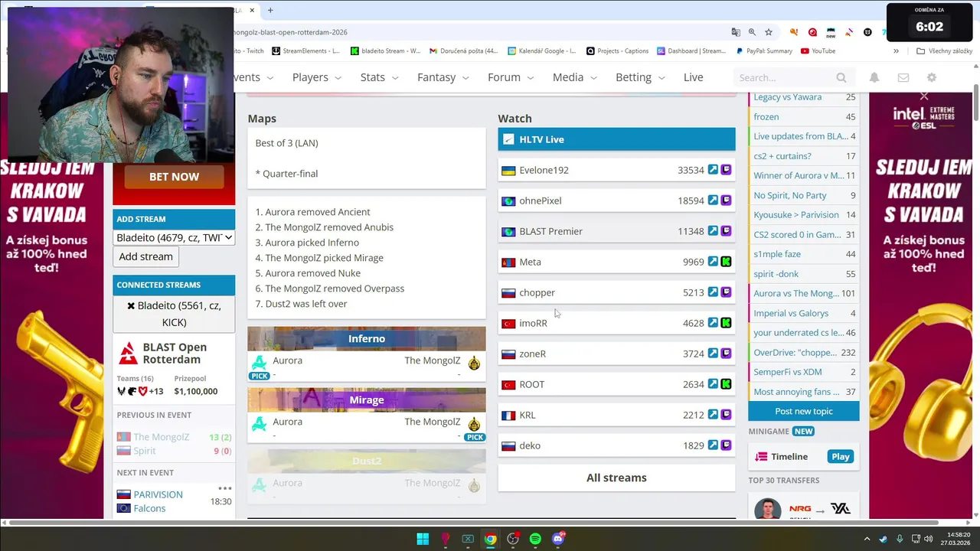
Task: Expand the Stats menu
Action: pos(379,77)
